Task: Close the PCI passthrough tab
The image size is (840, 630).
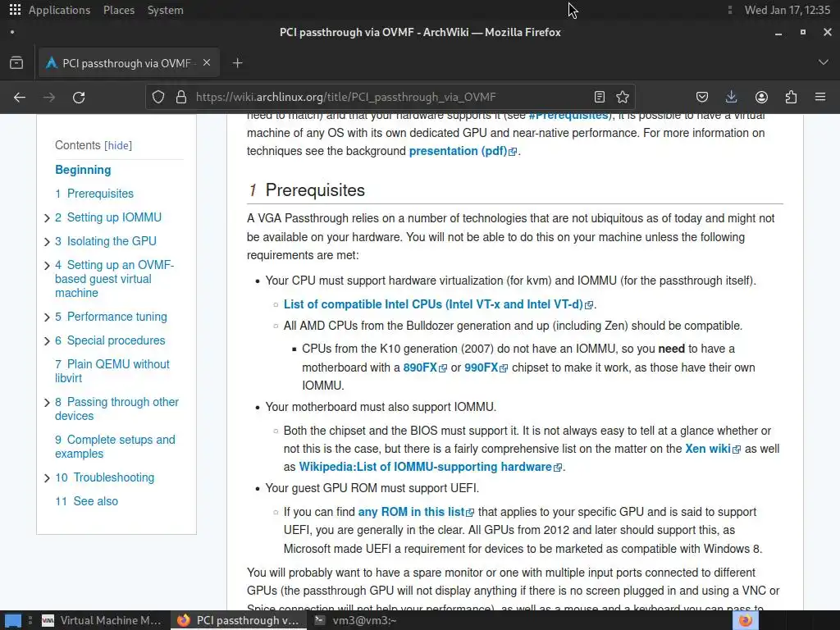Action: pyautogui.click(x=207, y=62)
